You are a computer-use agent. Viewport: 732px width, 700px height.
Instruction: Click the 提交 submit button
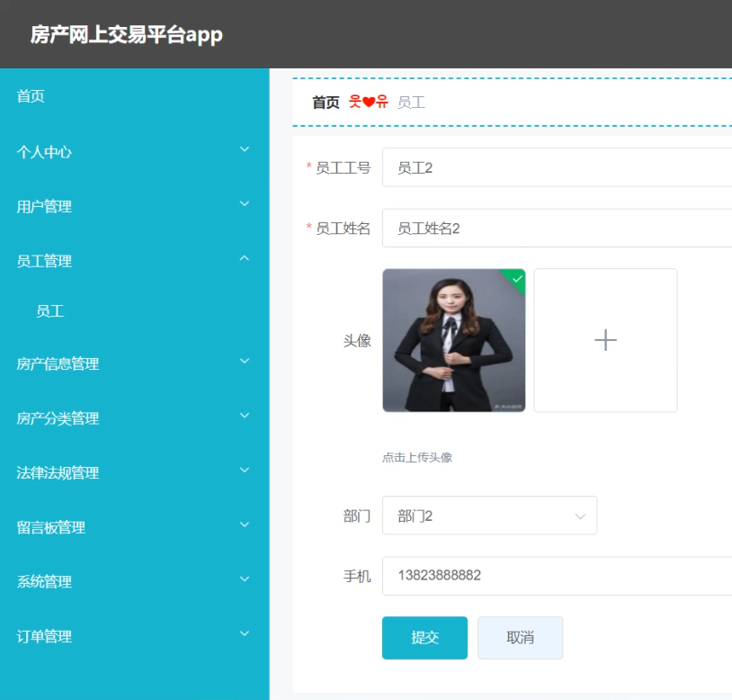(424, 637)
